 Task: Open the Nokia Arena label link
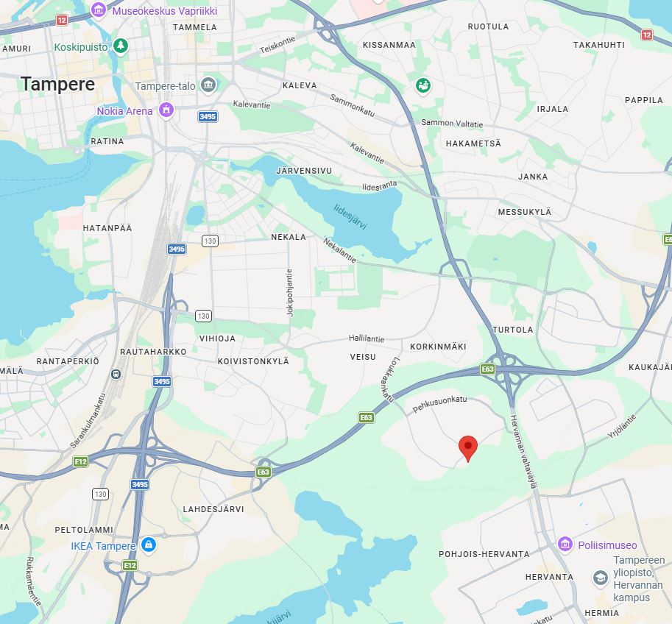point(124,111)
